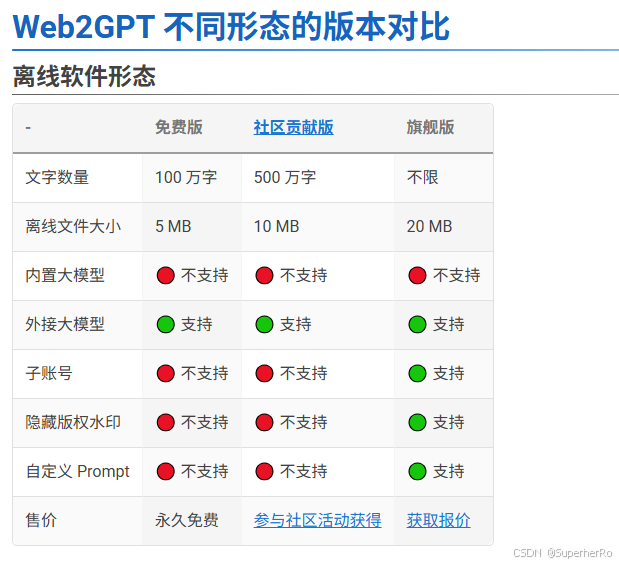The height and width of the screenshot is (564, 619).
Task: Click red dot for 子账号 under 社区贡献版
Action: pyautogui.click(x=264, y=373)
